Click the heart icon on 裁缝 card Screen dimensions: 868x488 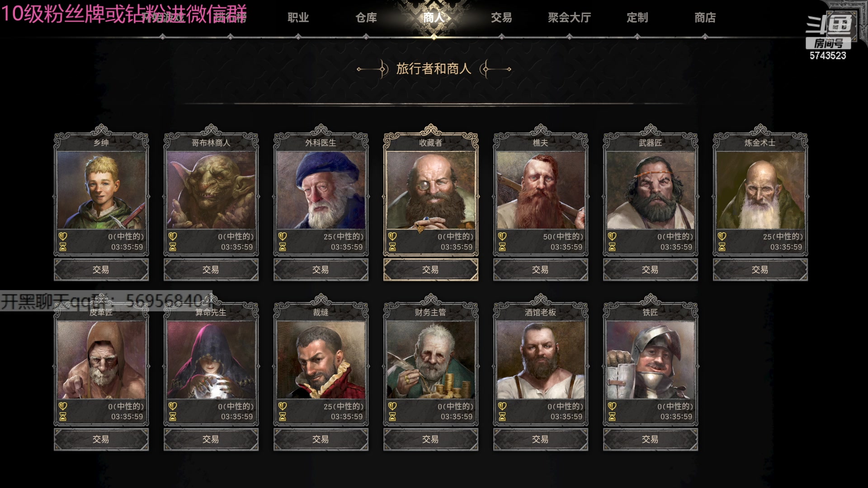coord(283,406)
